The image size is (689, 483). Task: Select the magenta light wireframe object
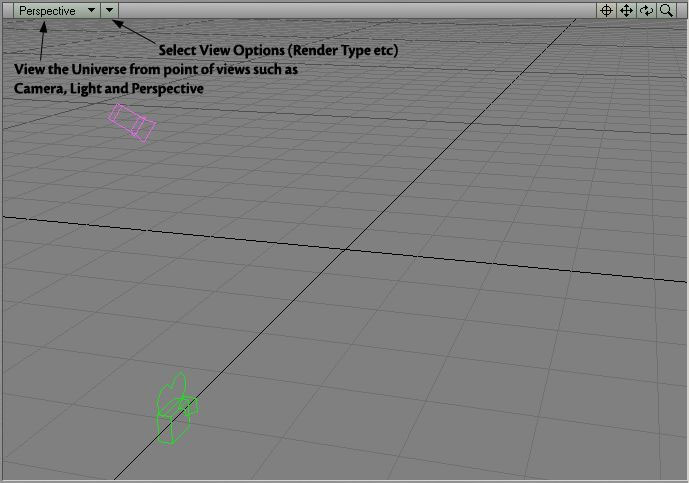132,122
